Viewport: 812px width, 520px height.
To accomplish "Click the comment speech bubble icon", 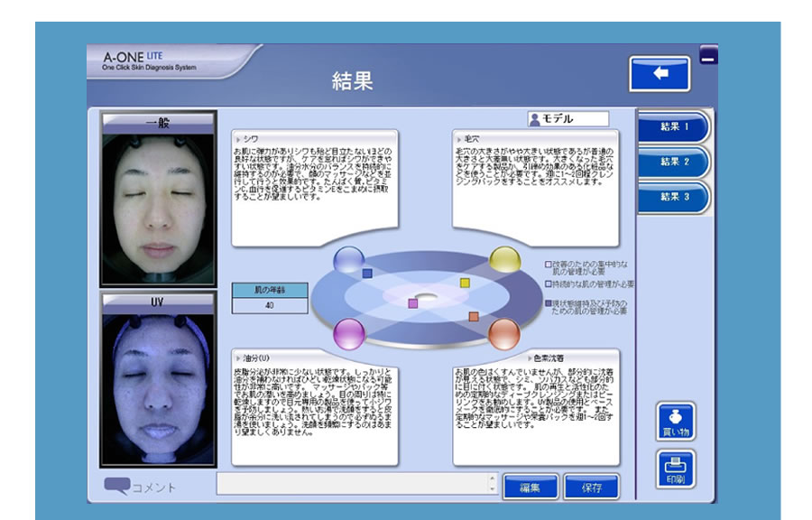I will [116, 487].
